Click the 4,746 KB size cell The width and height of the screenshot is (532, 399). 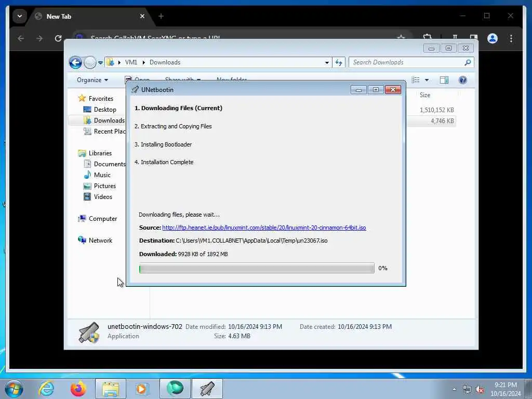[x=442, y=121]
